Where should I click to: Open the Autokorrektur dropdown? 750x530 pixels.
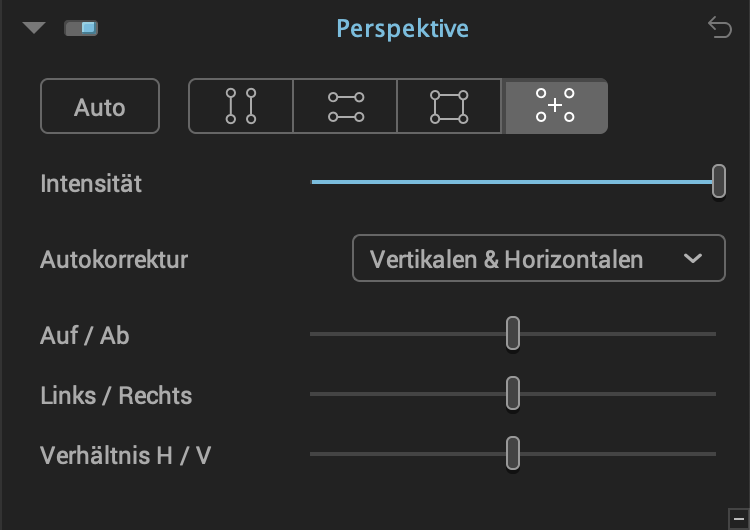tap(539, 258)
